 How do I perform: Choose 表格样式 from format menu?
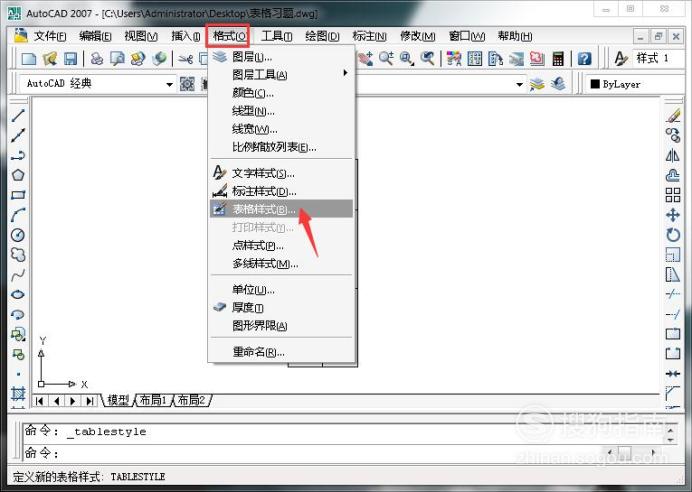click(281, 209)
